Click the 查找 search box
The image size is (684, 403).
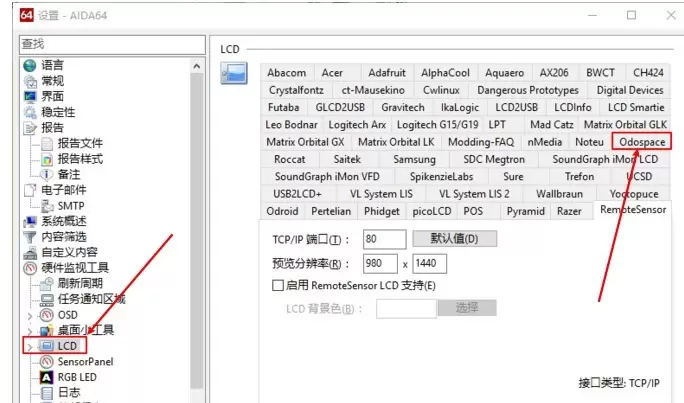pyautogui.click(x=112, y=44)
